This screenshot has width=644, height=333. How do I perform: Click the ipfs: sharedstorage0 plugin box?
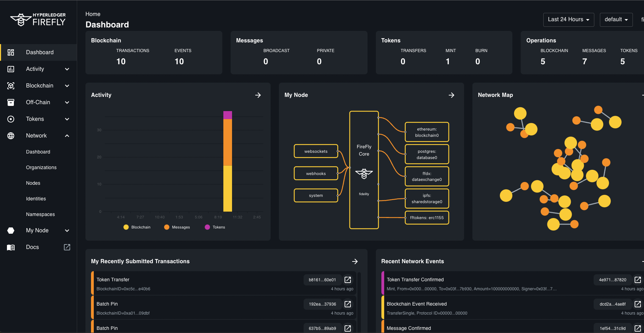427,199
